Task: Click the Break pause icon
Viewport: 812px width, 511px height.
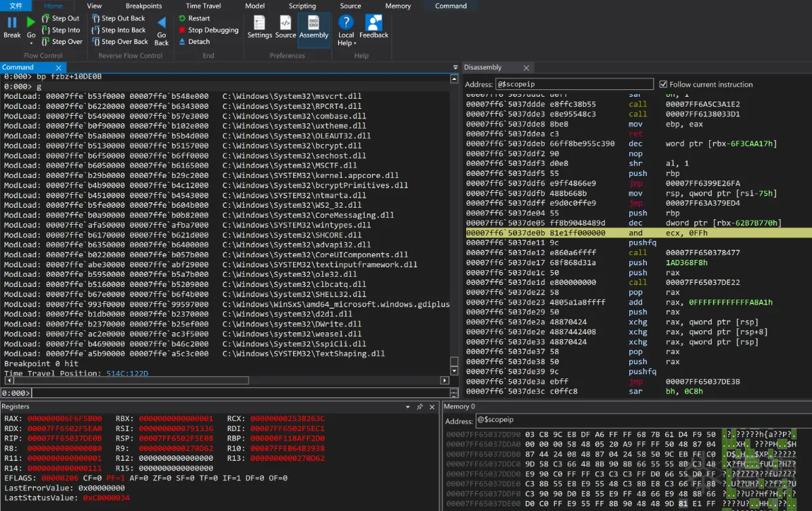Action: (x=12, y=23)
